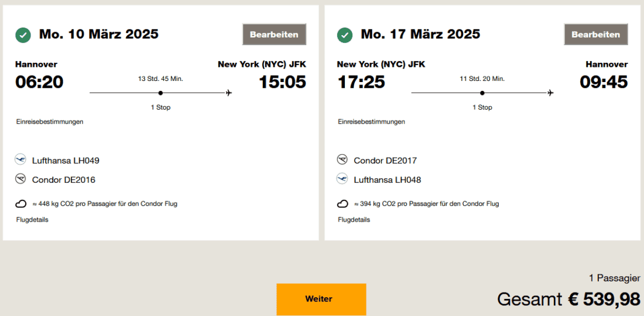The height and width of the screenshot is (316, 644).
Task: Continue booking with the Weiter button
Action: click(321, 299)
